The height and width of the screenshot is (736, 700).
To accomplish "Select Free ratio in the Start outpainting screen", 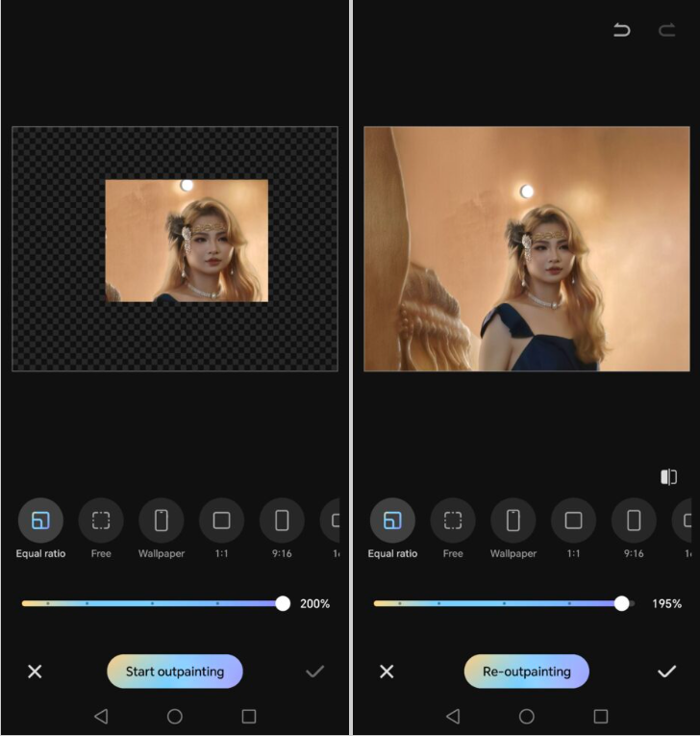I will pos(101,520).
